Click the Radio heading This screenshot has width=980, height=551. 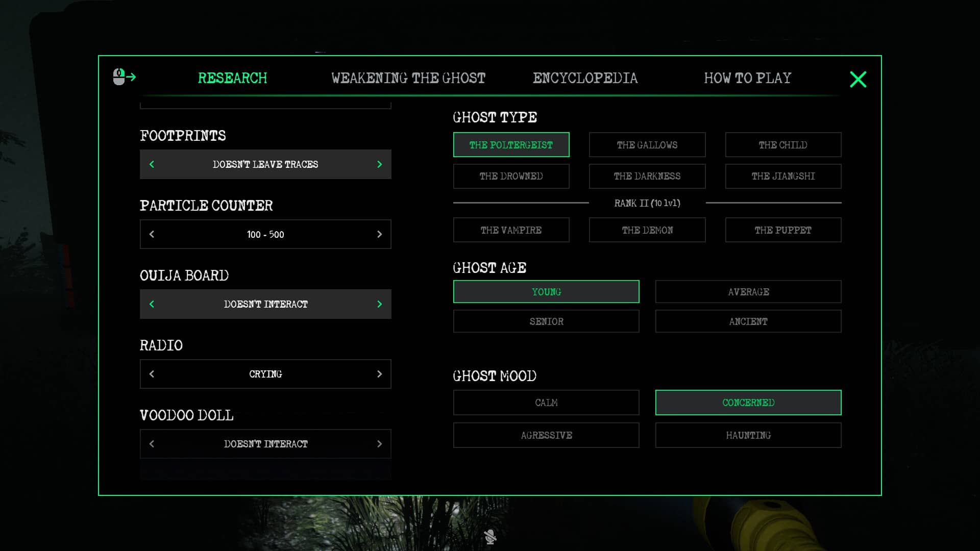pos(161,345)
